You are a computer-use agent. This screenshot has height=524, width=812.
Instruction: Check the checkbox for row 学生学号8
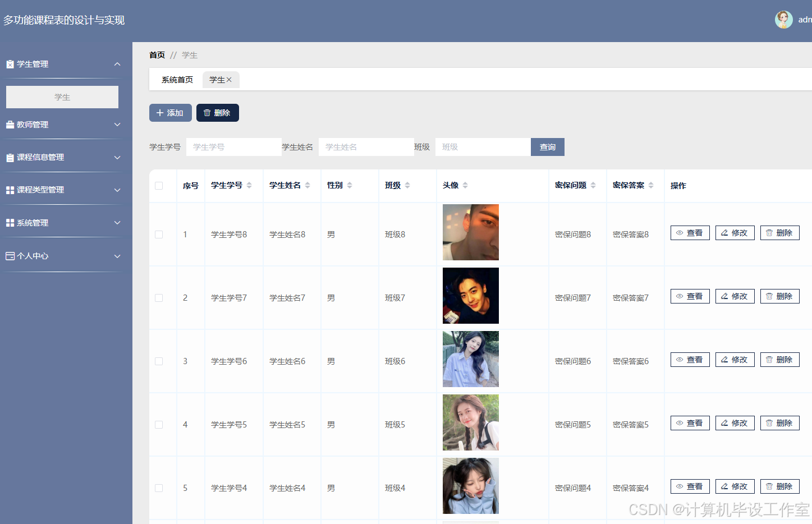[x=159, y=234]
